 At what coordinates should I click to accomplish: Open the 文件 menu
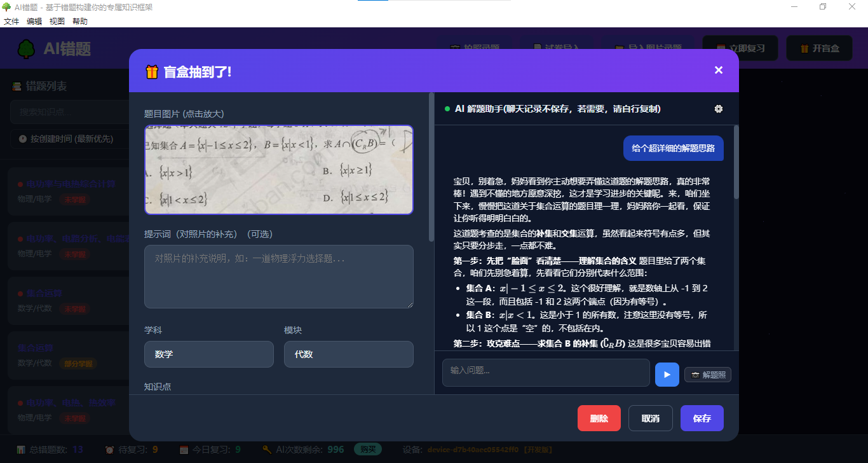click(x=11, y=21)
